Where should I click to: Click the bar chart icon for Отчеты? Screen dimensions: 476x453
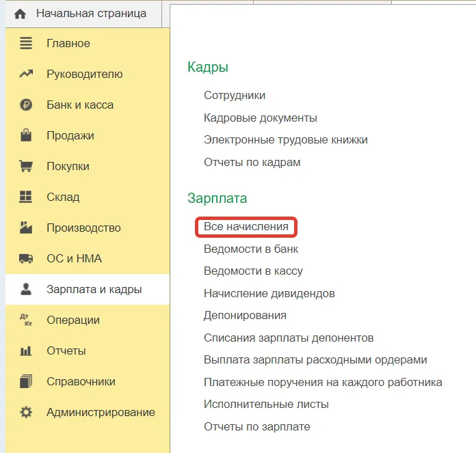25,351
